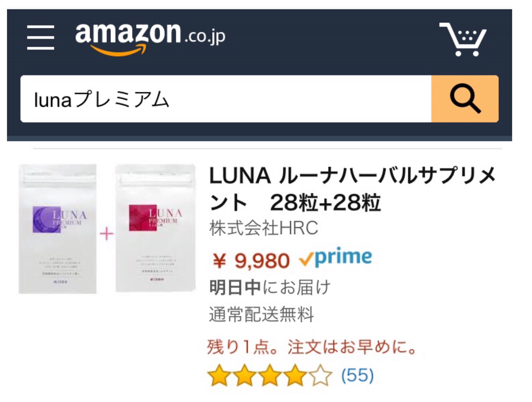The width and height of the screenshot is (532, 402).
Task: Open the hamburger menu
Action: coord(41,37)
